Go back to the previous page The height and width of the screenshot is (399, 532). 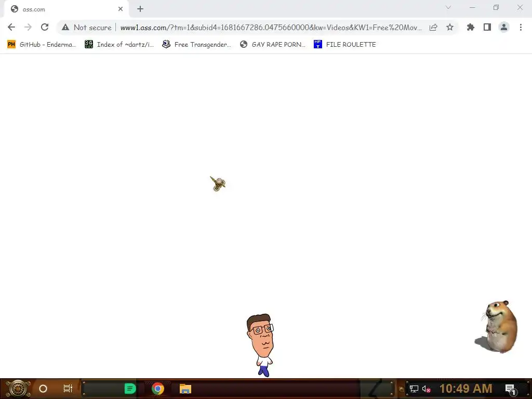[x=11, y=27]
